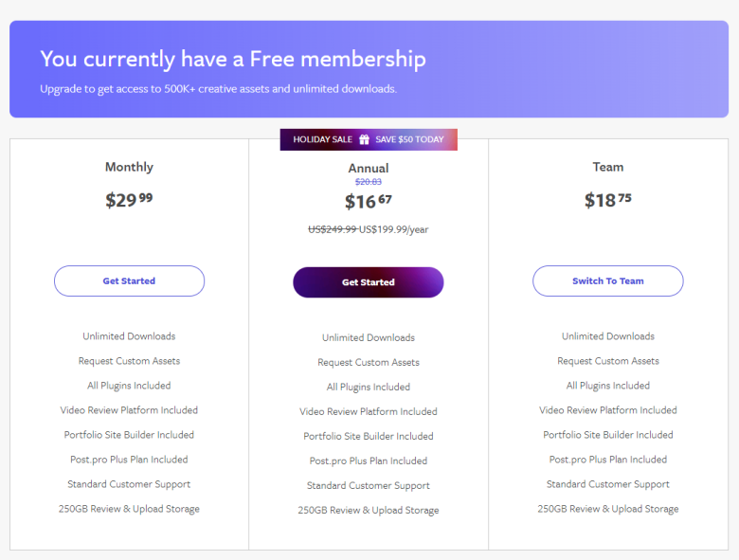Select the Team plan heading
The image size is (739, 560).
pos(608,167)
